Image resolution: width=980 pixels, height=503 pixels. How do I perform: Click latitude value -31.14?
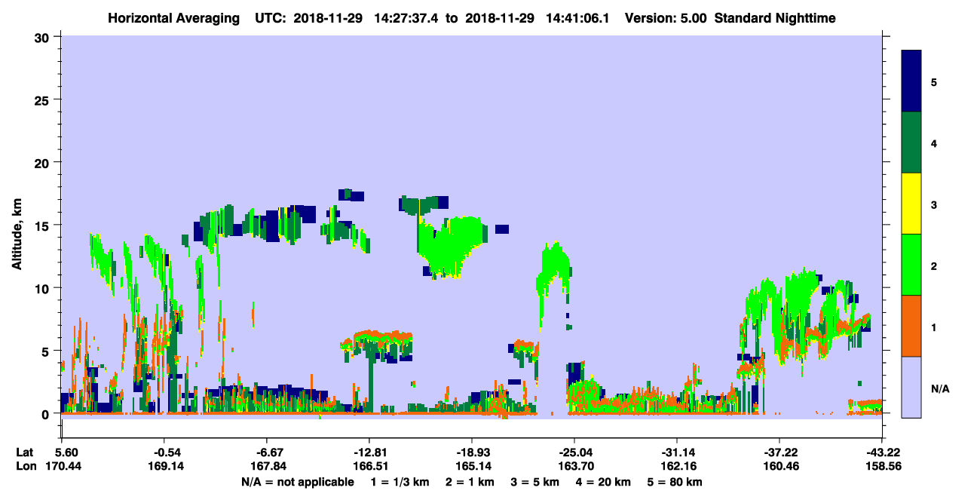(x=677, y=452)
